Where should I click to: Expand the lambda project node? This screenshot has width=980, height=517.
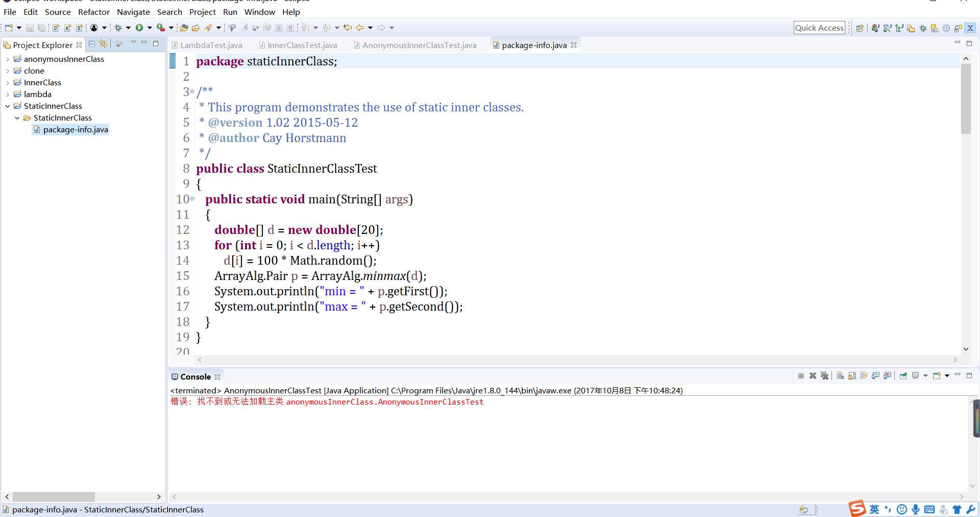pos(7,95)
